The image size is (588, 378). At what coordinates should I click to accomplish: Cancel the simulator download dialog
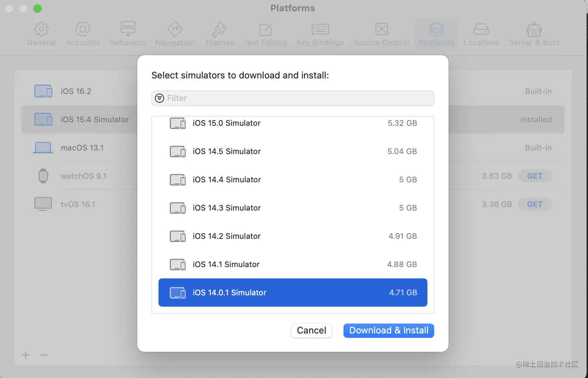[311, 331]
